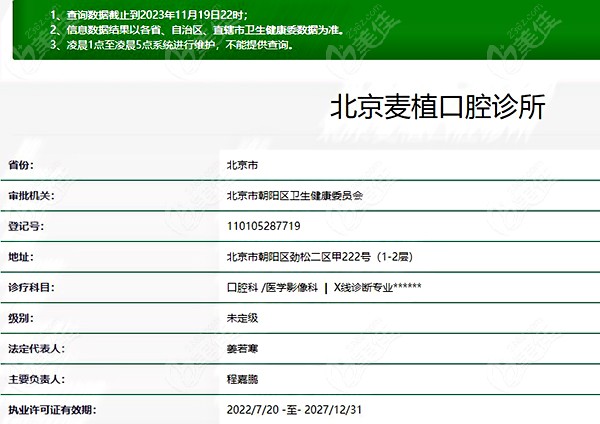Viewport: 600px width, 424px height.
Task: Click notice line about 2023年11月19日22时
Action: pyautogui.click(x=149, y=15)
